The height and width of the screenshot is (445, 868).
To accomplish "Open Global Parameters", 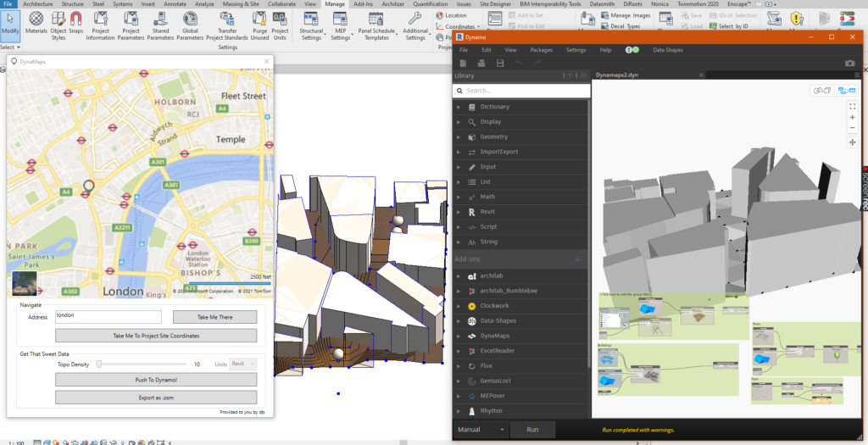I will pos(190,26).
